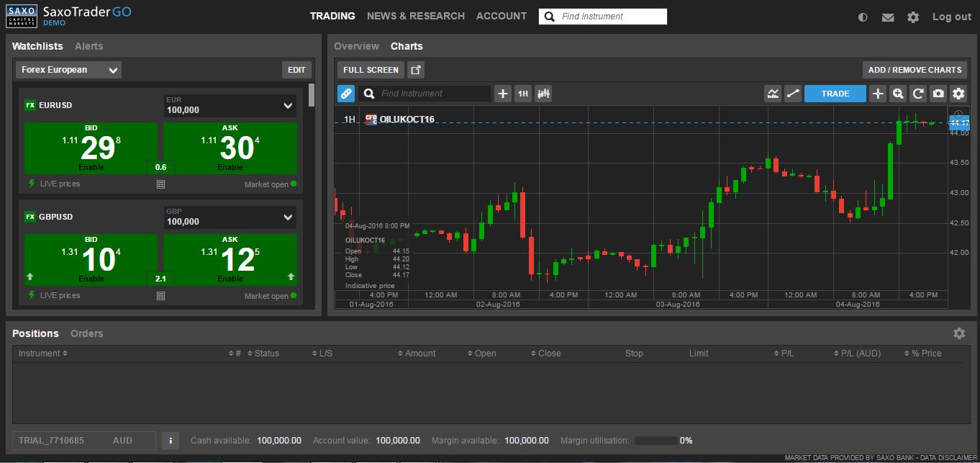Select the Watchlists tab
This screenshot has width=980, height=463.
(x=37, y=46)
